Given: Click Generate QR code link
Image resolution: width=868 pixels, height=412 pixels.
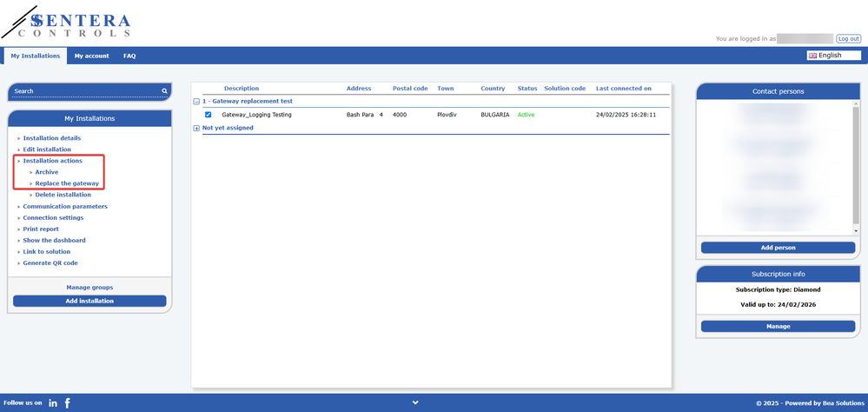Looking at the screenshot, I should click(x=50, y=263).
